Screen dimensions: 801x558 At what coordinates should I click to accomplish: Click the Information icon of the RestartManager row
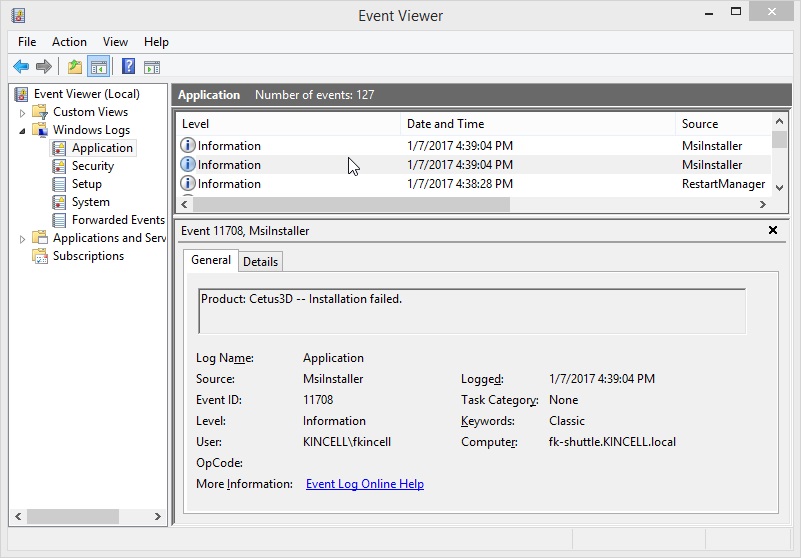(187, 183)
